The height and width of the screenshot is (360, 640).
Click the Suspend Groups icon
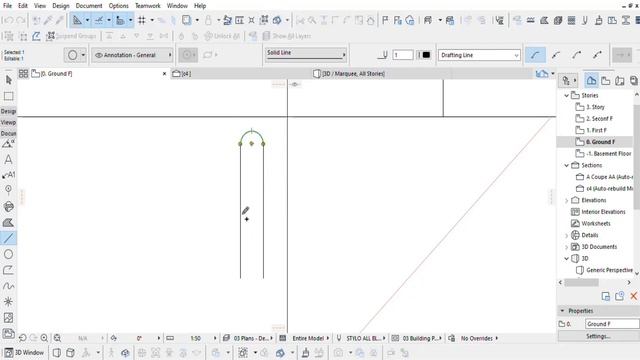click(50, 36)
